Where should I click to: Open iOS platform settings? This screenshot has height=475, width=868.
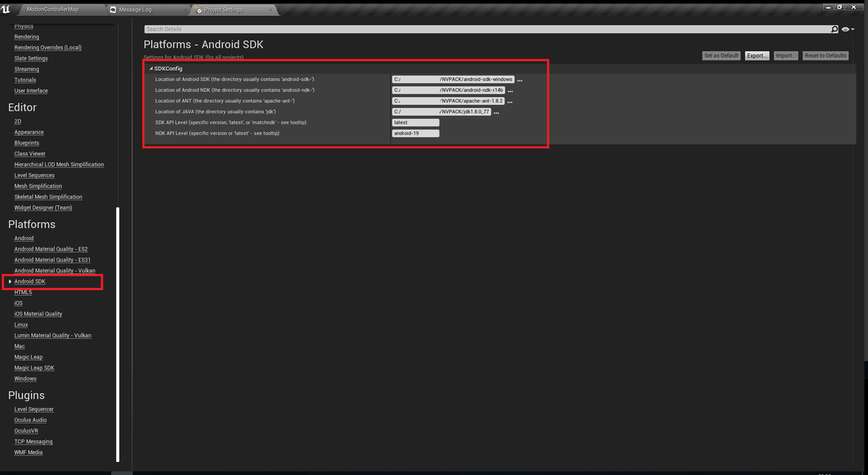coord(19,304)
